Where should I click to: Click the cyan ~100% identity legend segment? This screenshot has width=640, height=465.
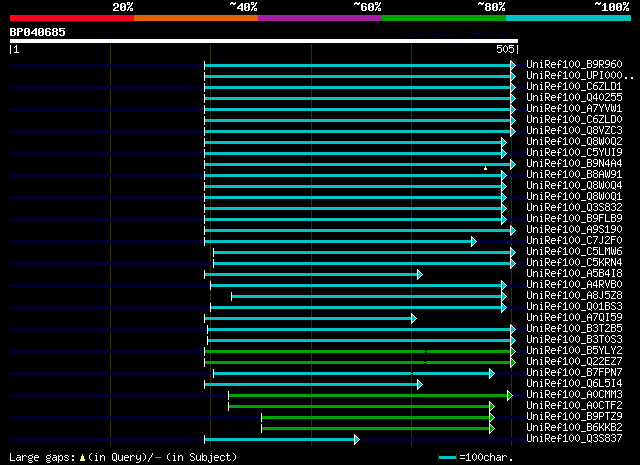569,18
